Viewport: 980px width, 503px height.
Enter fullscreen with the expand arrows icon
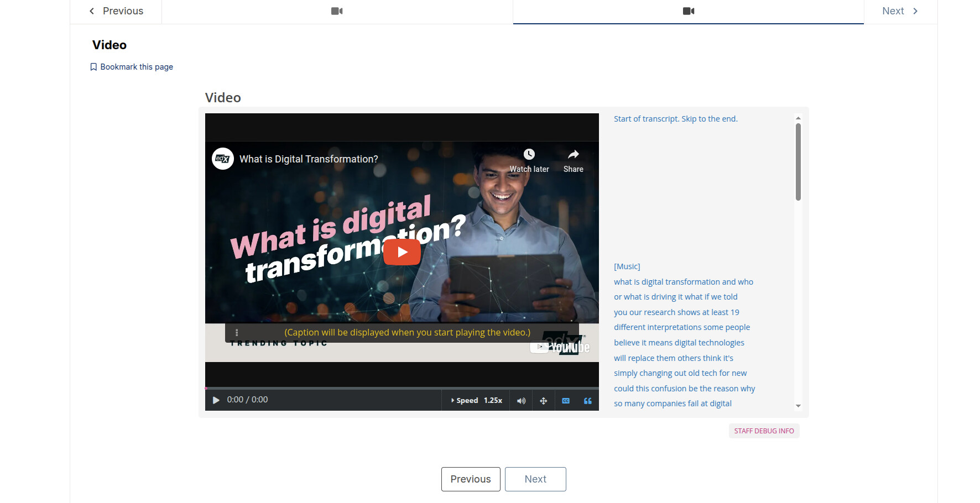[x=544, y=401]
